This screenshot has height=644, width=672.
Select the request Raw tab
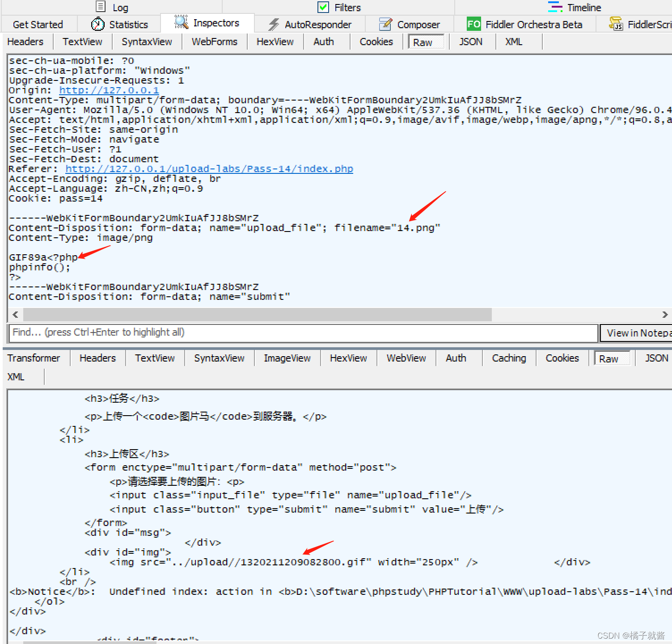tap(426, 42)
